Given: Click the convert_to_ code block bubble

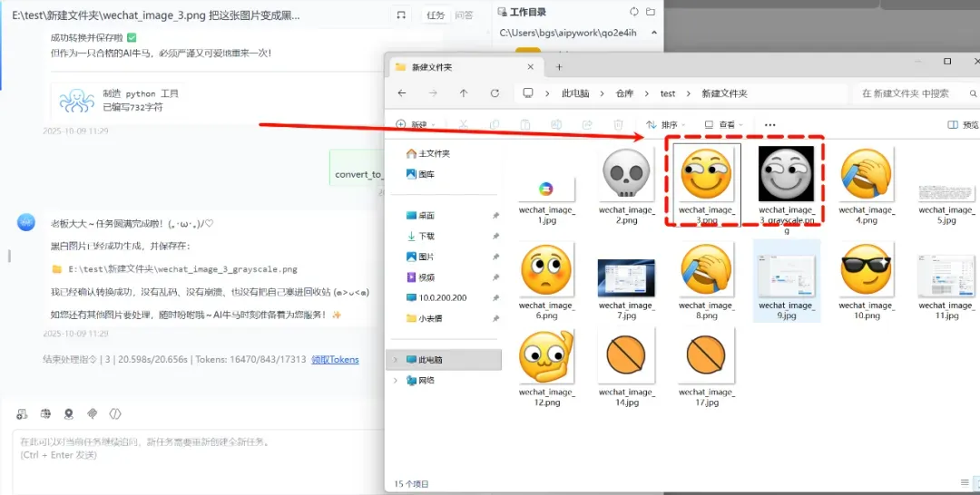Looking at the screenshot, I should (357, 168).
